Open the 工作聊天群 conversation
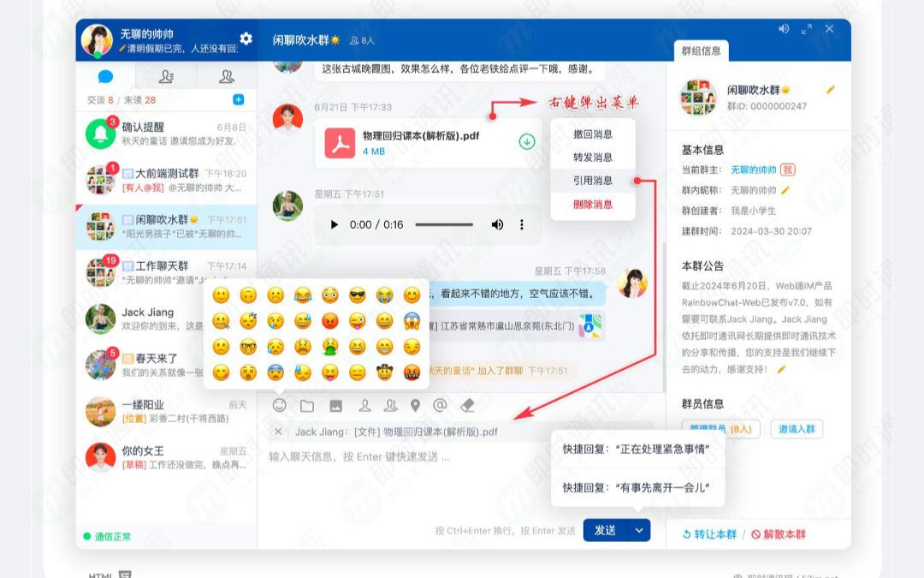924x578 pixels. (x=166, y=272)
